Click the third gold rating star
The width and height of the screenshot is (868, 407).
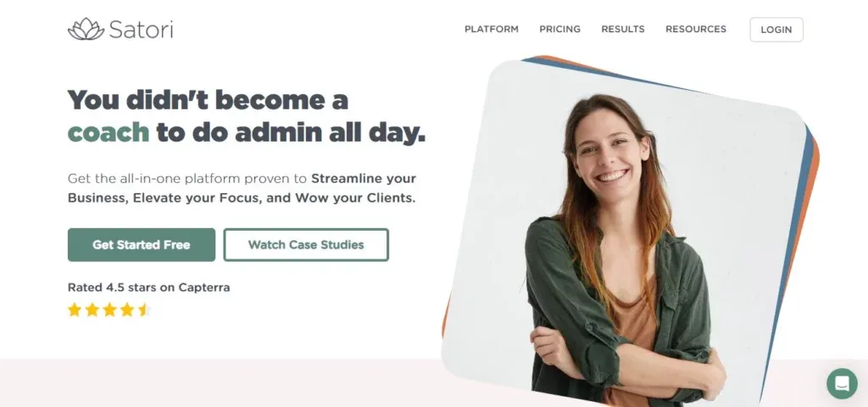pos(109,309)
